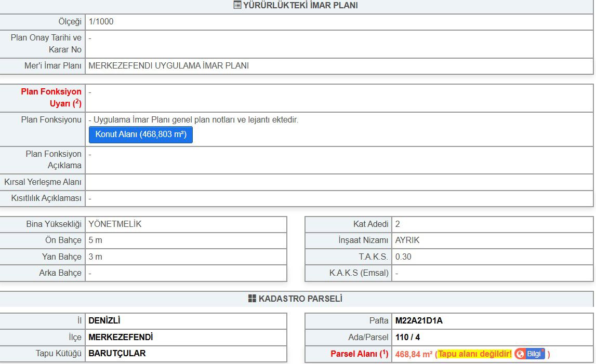Select the MERKEZEFENDI UYGULAMA İMAR PLANI text
The image size is (596, 364).
point(168,66)
